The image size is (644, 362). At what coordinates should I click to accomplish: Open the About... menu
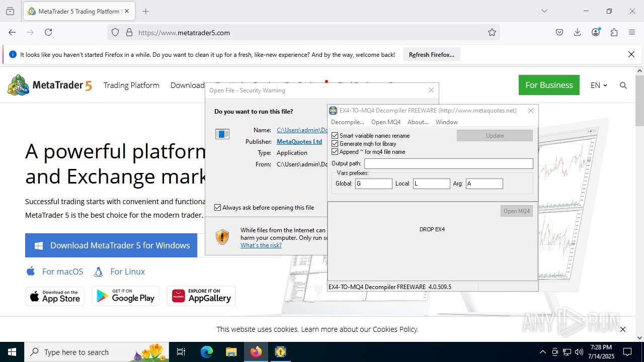[418, 122]
